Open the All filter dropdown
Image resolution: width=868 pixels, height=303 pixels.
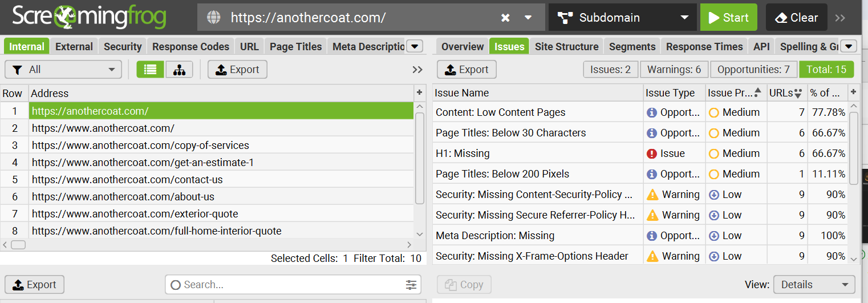[x=63, y=70]
